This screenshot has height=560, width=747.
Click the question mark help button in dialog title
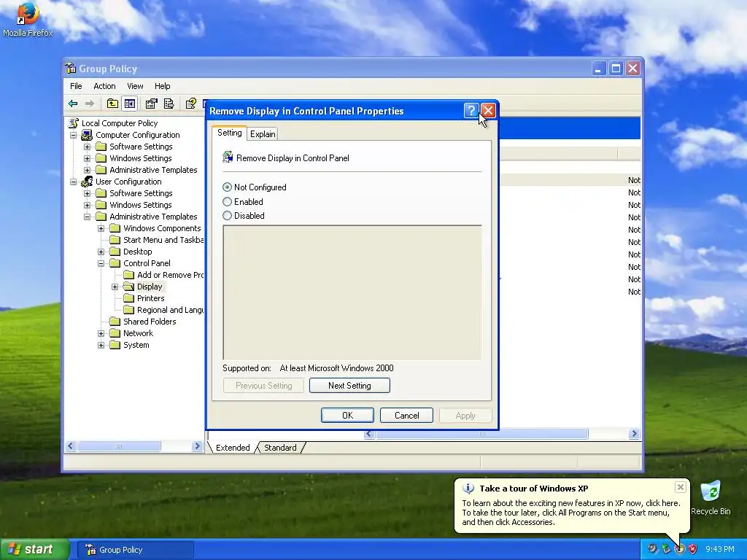pos(471,111)
